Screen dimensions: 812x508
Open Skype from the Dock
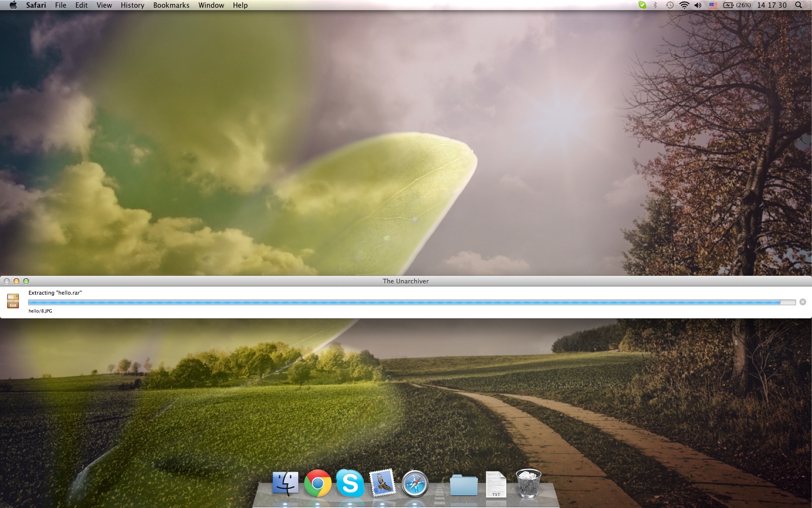coord(350,483)
